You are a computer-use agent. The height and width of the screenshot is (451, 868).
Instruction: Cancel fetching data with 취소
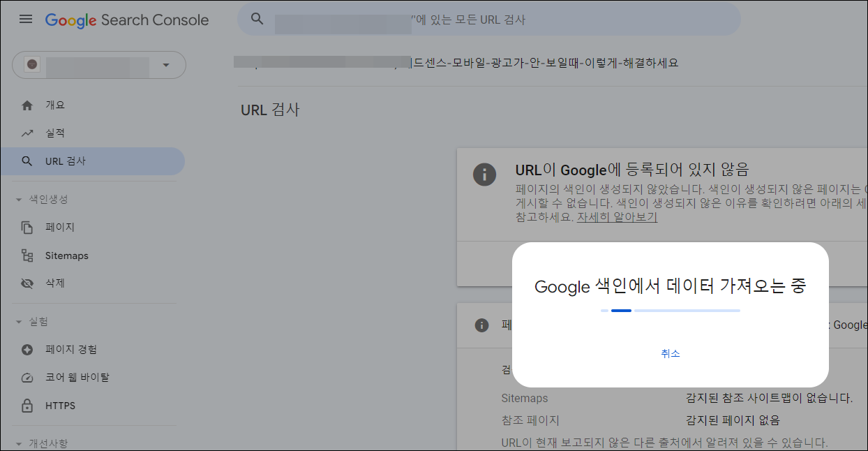(671, 354)
